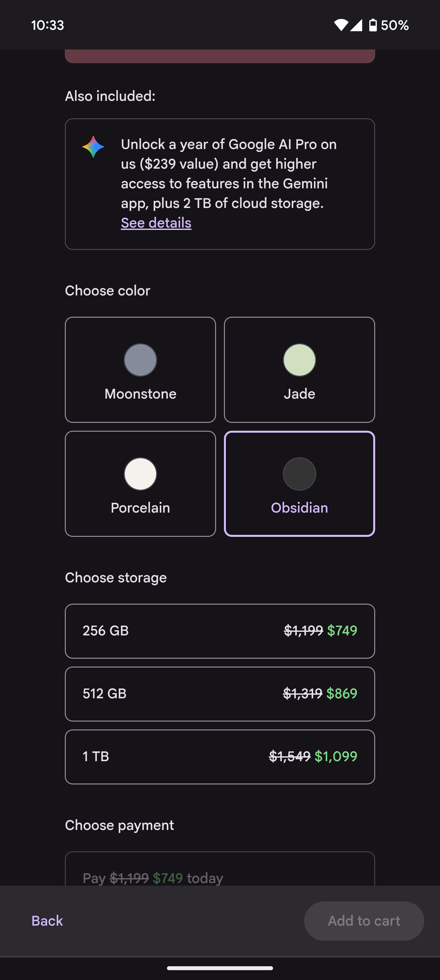
Task: Go back using the Back button
Action: [47, 921]
